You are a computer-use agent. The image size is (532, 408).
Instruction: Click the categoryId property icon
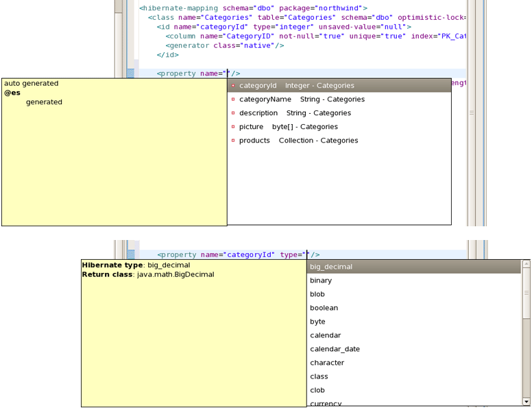233,86
